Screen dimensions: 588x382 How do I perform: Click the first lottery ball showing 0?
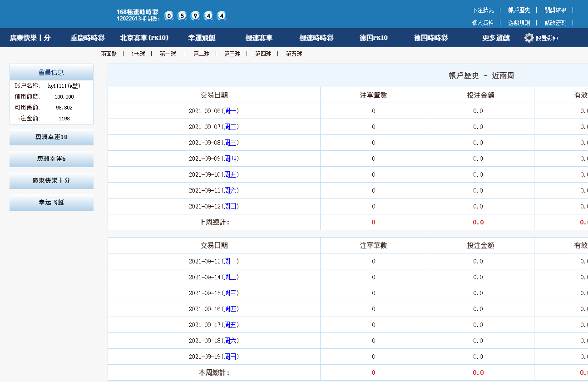[169, 16]
